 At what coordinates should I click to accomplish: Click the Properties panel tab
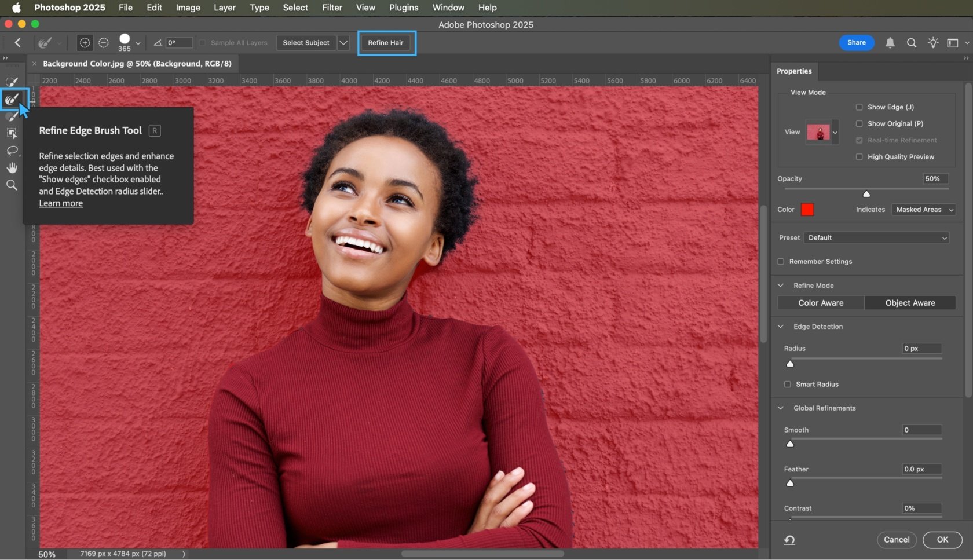[x=794, y=71]
